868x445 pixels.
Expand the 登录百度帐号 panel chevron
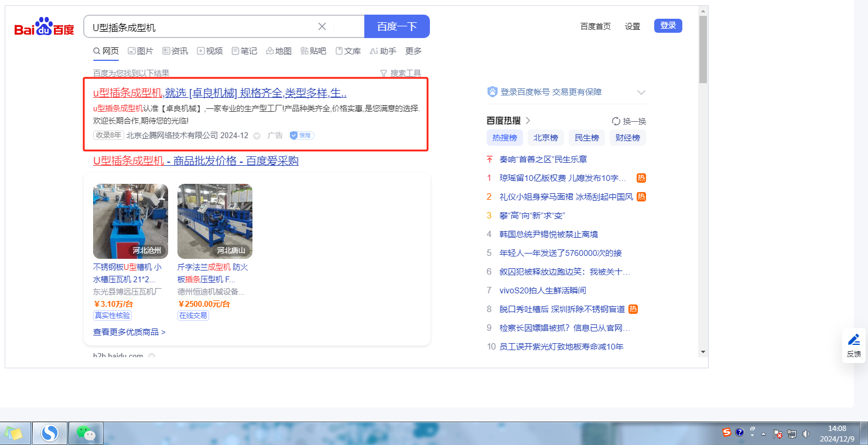click(x=641, y=93)
